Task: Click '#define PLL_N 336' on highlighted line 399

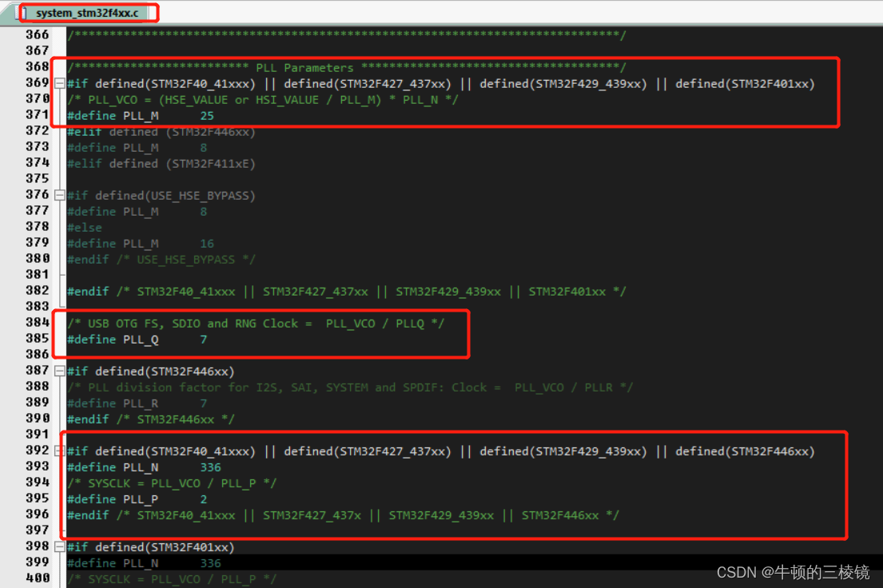Action: point(144,563)
